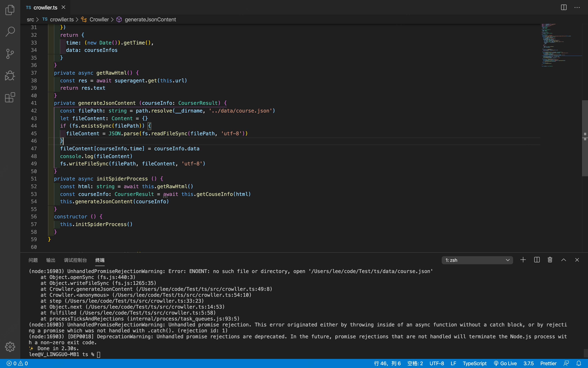Switch to the 输出 (Output) panel tab
Viewport: 588px width, 368px height.
point(51,260)
